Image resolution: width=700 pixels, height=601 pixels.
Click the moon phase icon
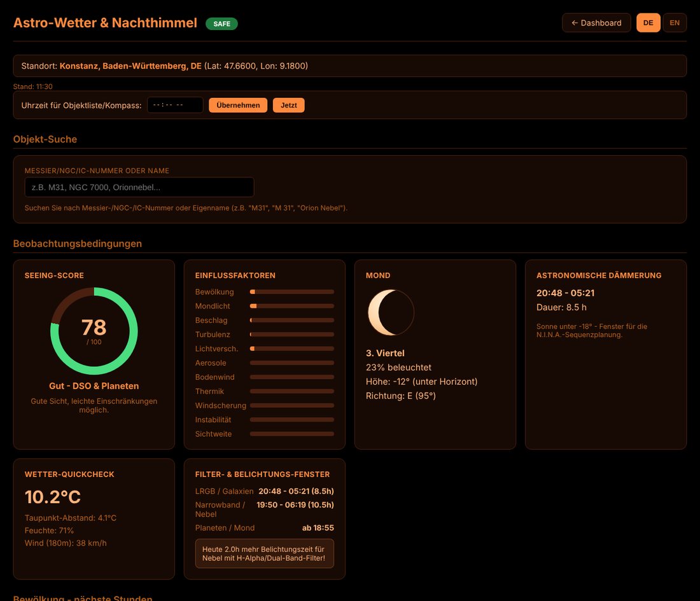click(x=391, y=312)
